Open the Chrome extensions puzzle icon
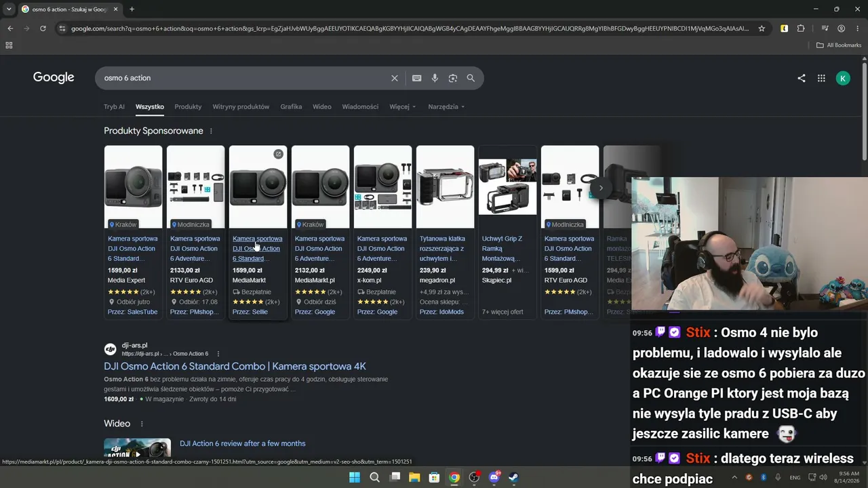868x488 pixels. tap(801, 28)
